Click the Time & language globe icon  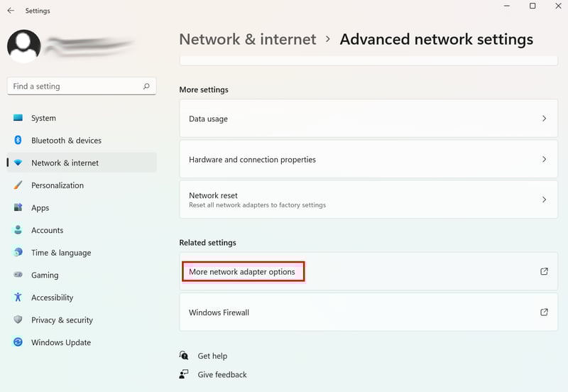tap(18, 252)
